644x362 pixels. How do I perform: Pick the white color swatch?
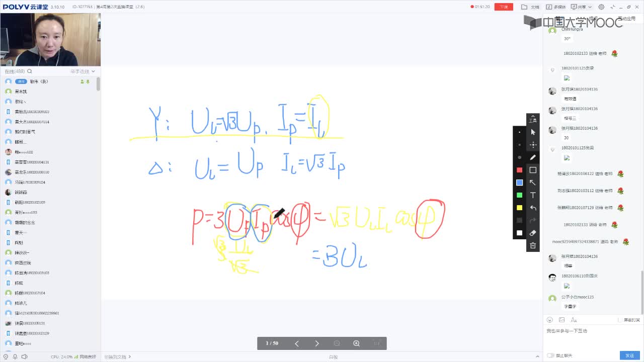520,233
